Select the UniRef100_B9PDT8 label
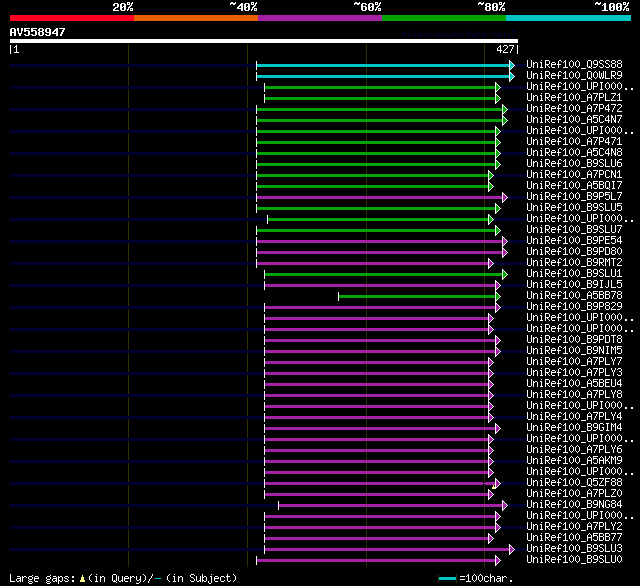 point(574,340)
